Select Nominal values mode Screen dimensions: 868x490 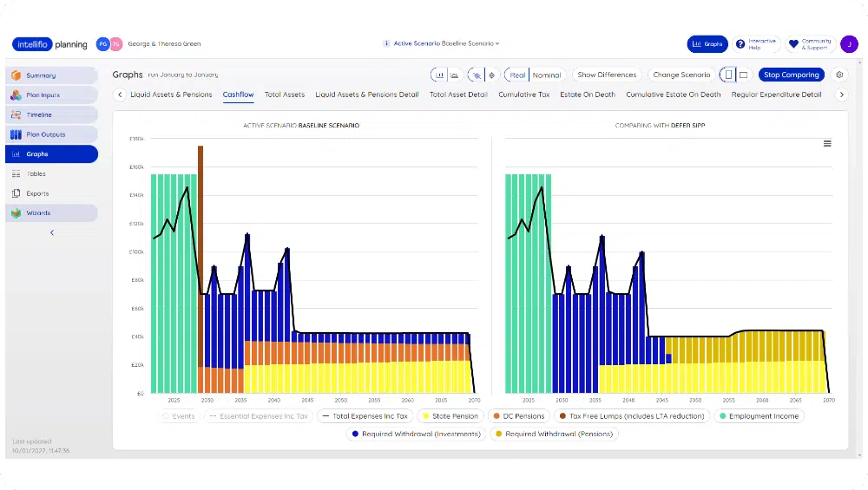click(x=546, y=75)
